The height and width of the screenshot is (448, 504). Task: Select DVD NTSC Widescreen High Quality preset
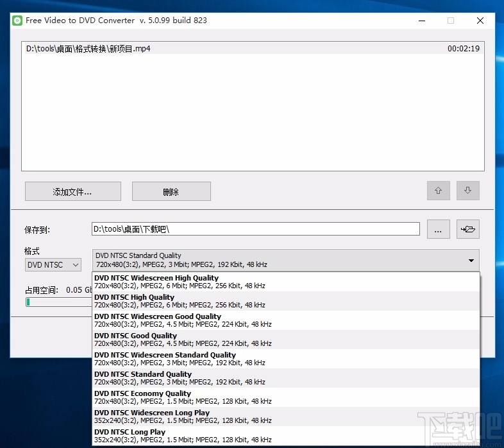coord(286,282)
